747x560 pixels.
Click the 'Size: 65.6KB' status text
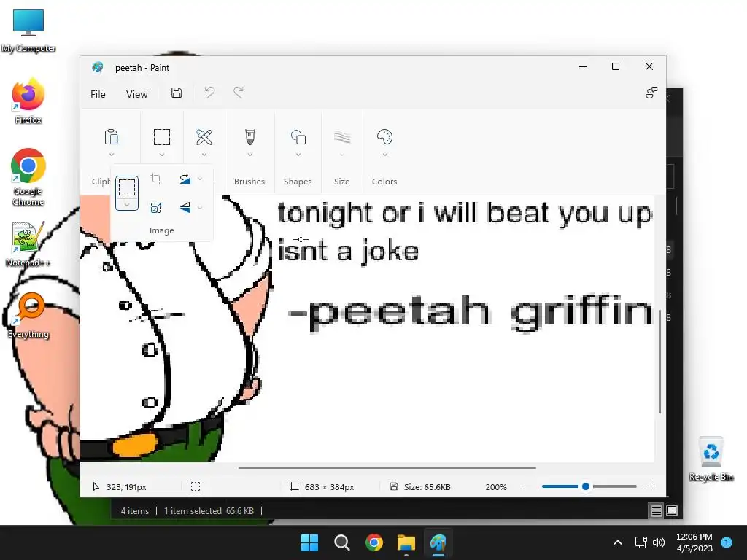tap(427, 486)
